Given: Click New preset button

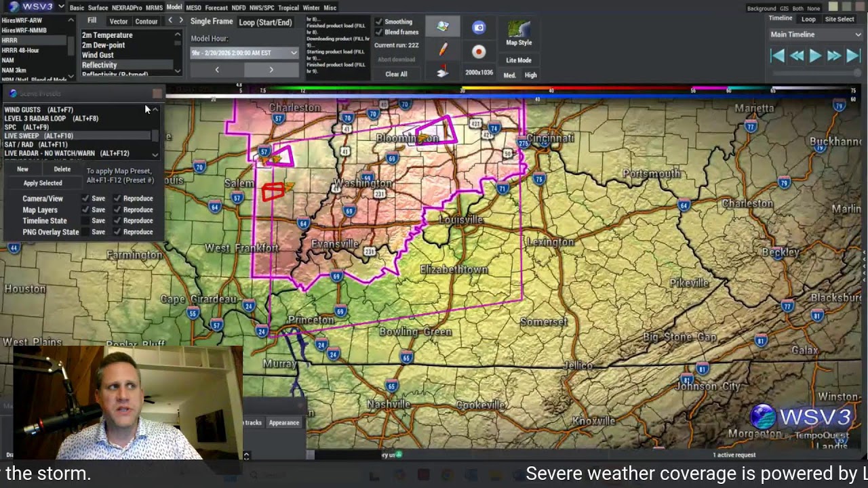Looking at the screenshot, I should pyautogui.click(x=22, y=169).
